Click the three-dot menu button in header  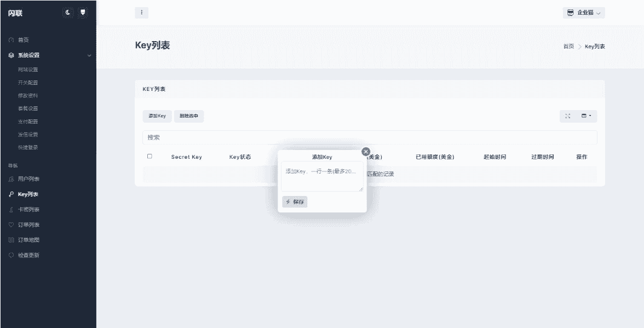point(141,13)
